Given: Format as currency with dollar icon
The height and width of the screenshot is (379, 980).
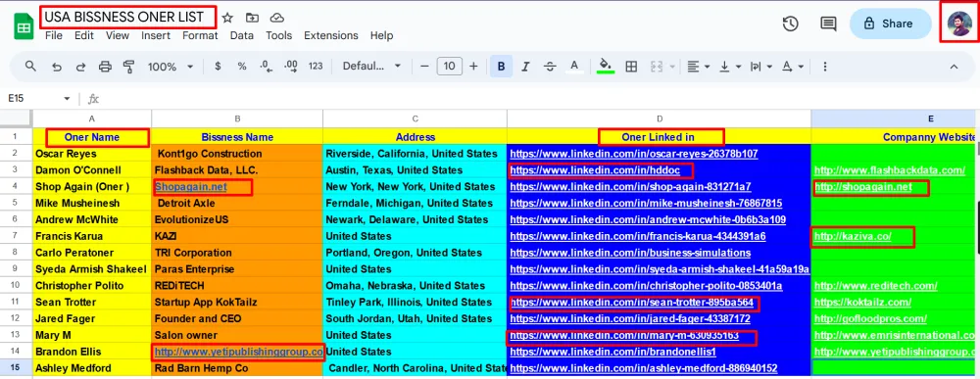Looking at the screenshot, I should point(218,67).
